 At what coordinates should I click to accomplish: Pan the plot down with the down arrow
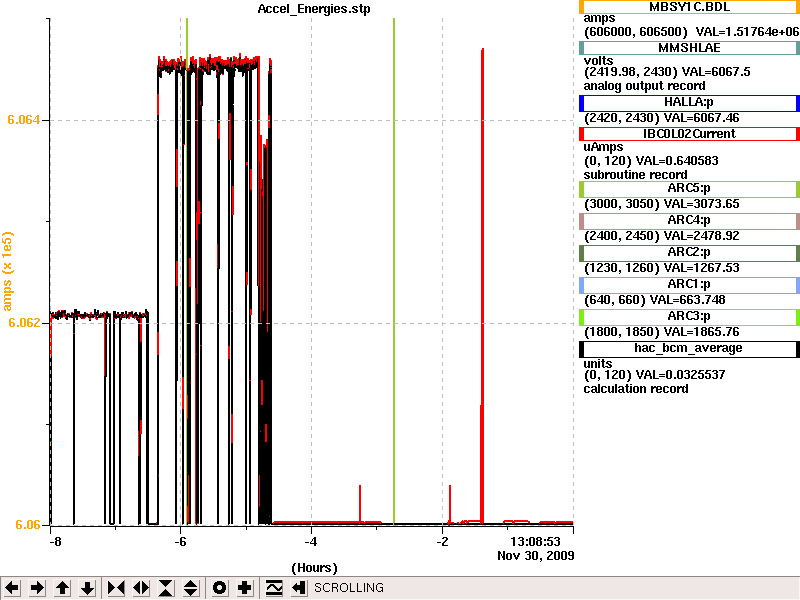click(x=87, y=588)
